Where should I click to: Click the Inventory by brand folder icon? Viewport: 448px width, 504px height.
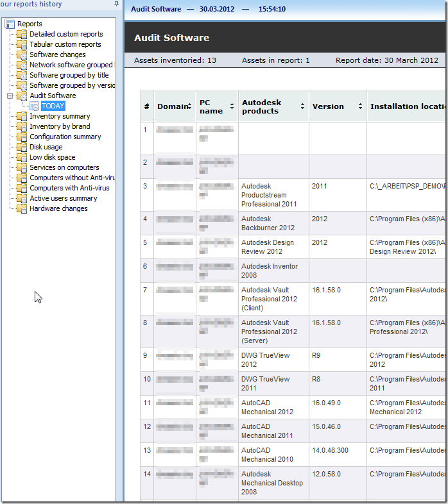point(22,127)
